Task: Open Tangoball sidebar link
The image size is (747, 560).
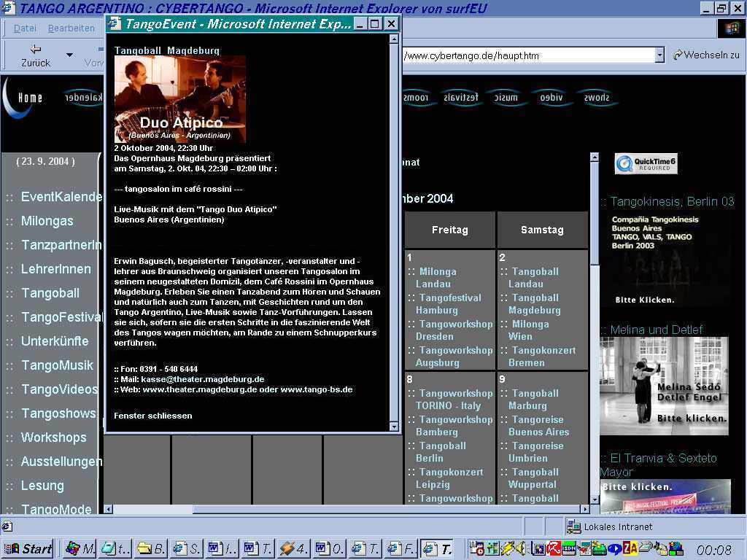Action: click(50, 293)
